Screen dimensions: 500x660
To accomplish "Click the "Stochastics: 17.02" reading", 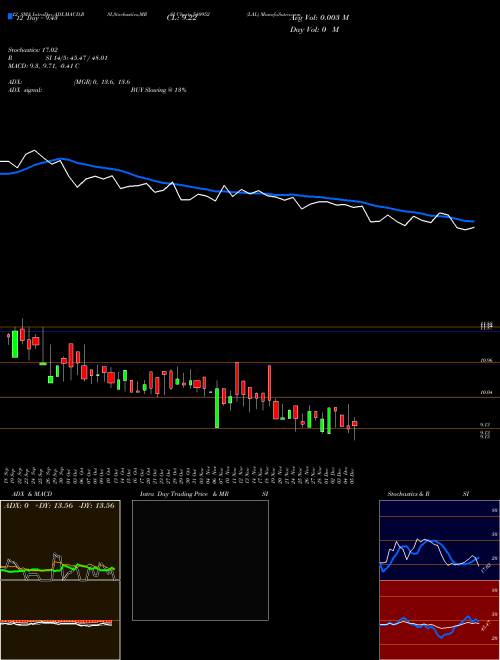I will [x=33, y=50].
